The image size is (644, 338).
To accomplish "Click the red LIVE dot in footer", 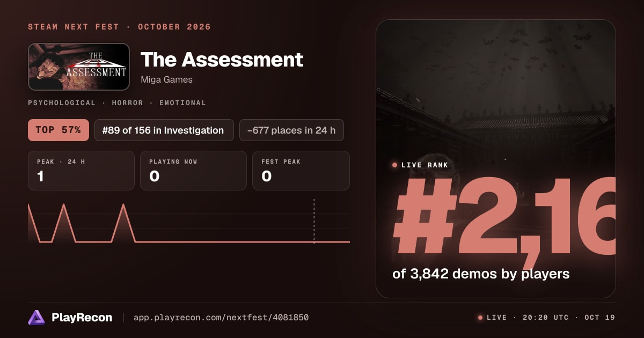I will point(480,318).
